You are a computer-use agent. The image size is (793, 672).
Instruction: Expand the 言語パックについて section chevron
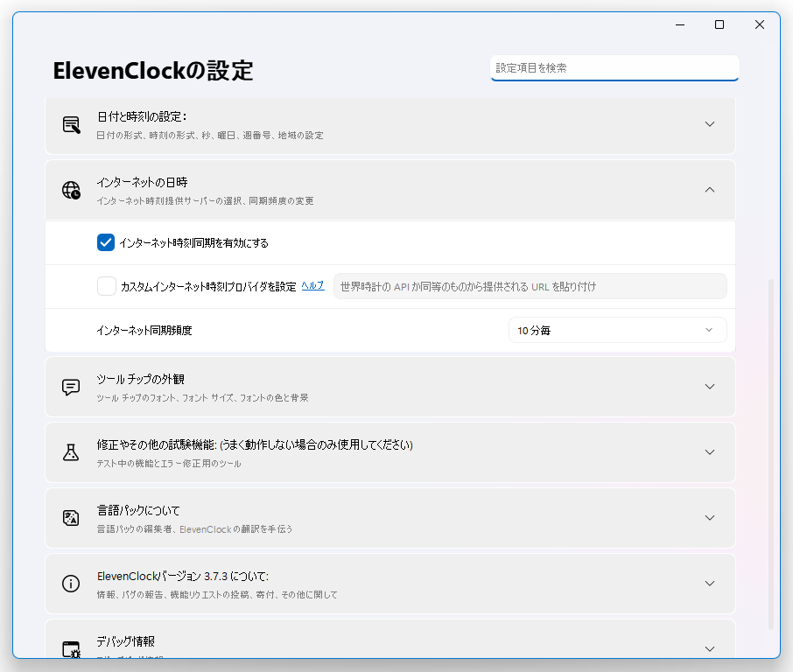(710, 518)
